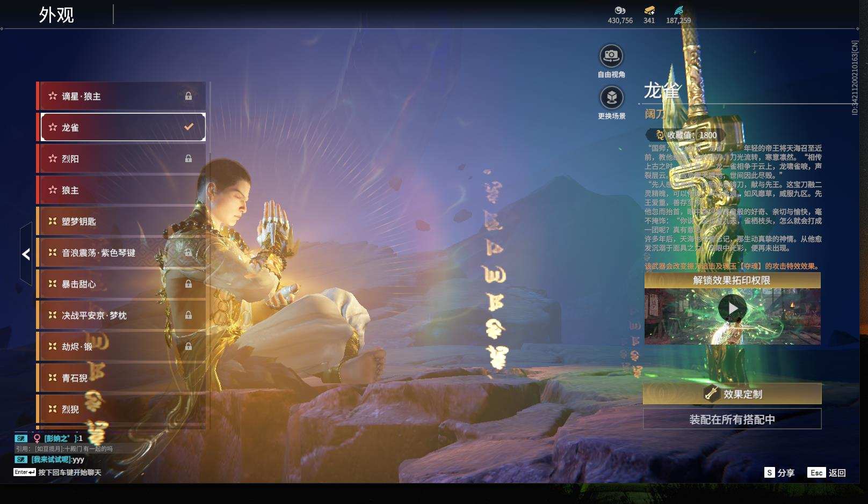The image size is (868, 504).
Task: Click the change scene cube icon
Action: coord(611,98)
